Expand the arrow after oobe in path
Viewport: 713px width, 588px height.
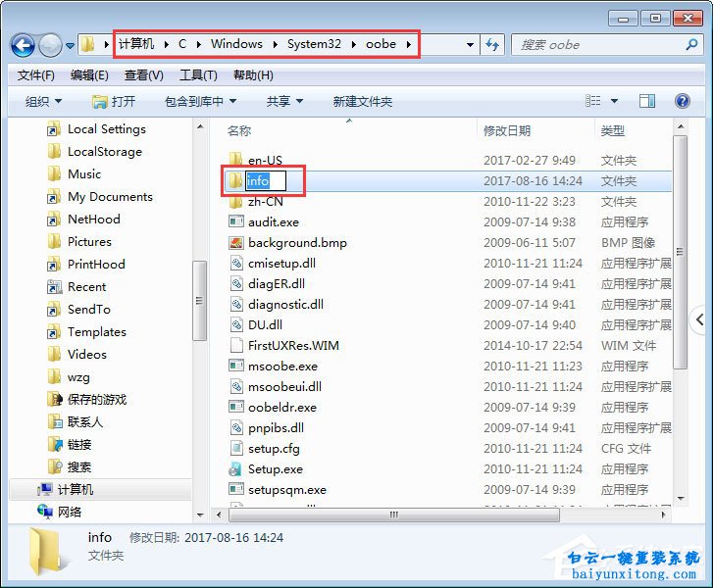point(409,44)
